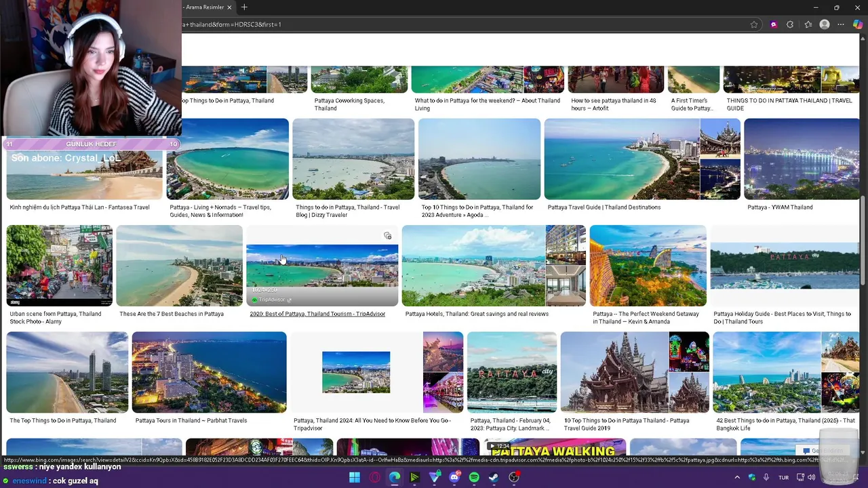Open 'These Are the 7 Best Beaches' image
Image resolution: width=868 pixels, height=488 pixels.
tap(179, 266)
